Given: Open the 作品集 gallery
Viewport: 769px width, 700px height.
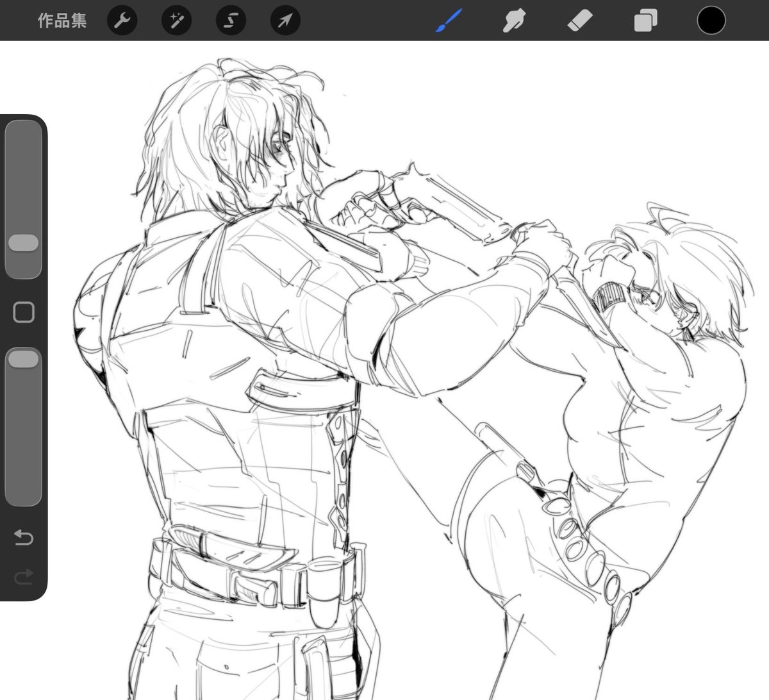Looking at the screenshot, I should click(62, 21).
